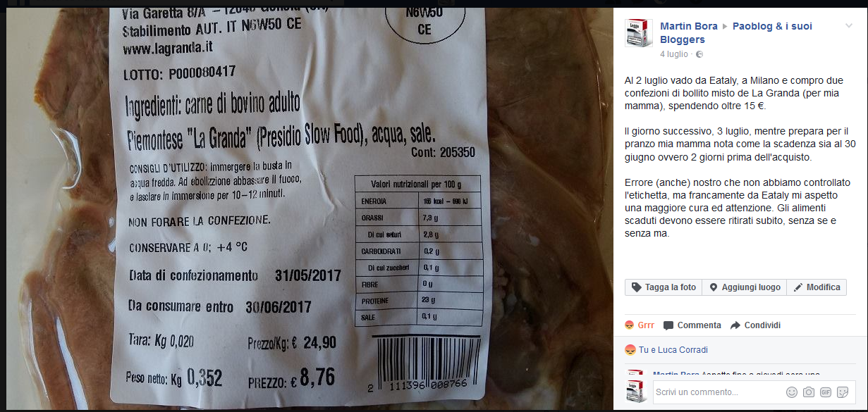
Task: Open the post options dropdown arrow
Action: (849, 25)
